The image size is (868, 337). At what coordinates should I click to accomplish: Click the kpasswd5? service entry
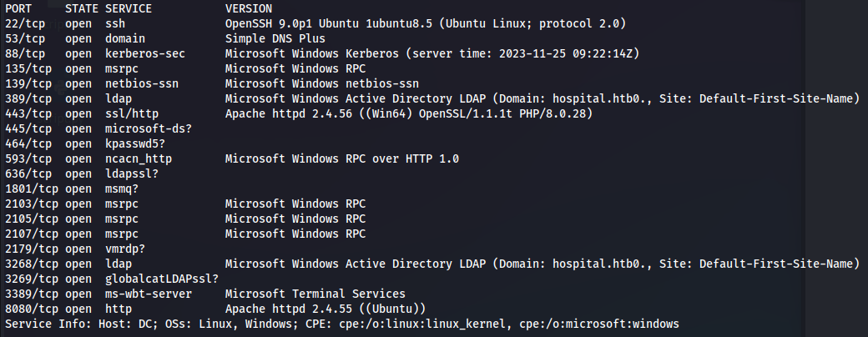pyautogui.click(x=135, y=143)
